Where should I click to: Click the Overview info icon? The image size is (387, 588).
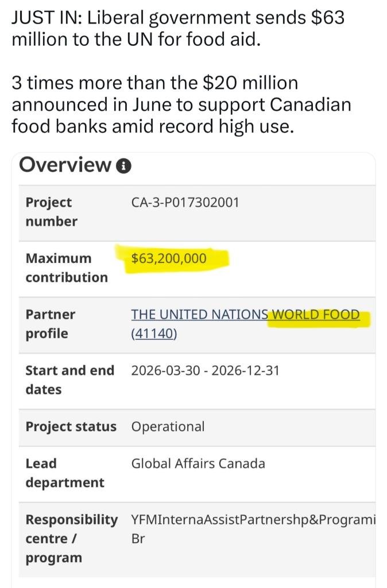[x=124, y=166]
